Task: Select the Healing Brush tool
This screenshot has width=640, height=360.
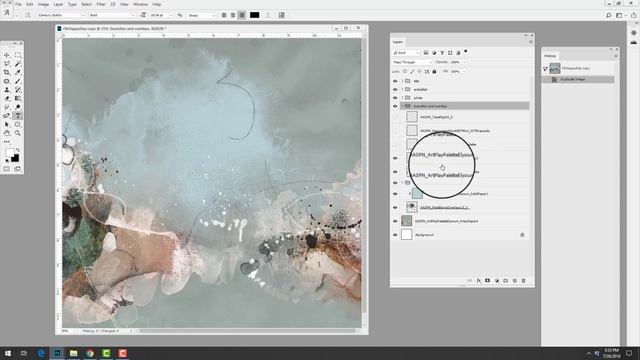Action: (x=7, y=81)
